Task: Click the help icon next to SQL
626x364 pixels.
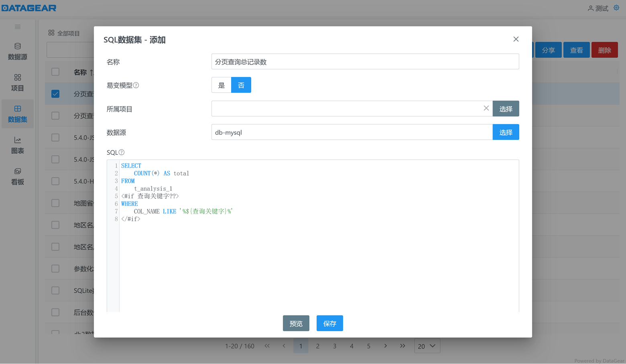Action: [122, 152]
